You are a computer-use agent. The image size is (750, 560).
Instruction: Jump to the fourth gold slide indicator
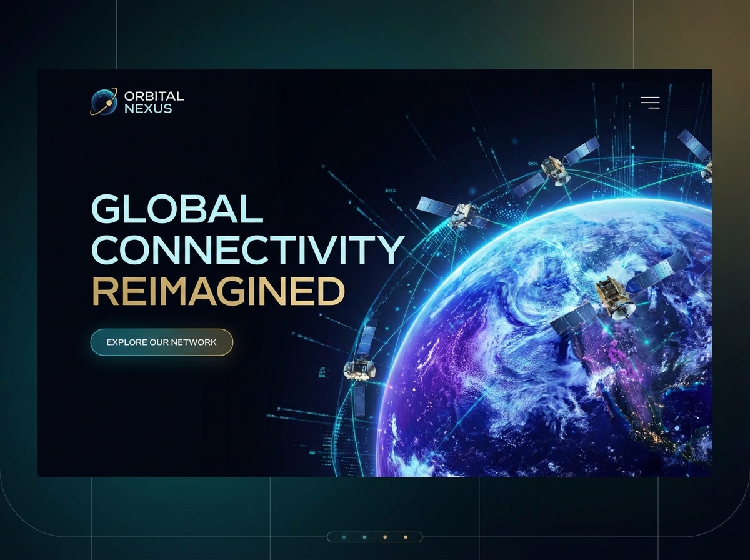[406, 537]
